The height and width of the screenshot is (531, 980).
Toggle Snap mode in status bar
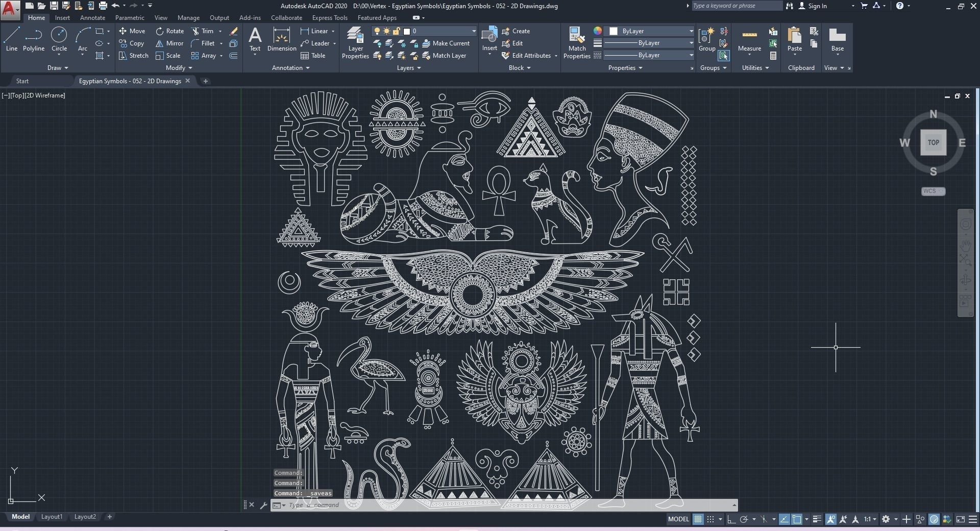pyautogui.click(x=710, y=519)
